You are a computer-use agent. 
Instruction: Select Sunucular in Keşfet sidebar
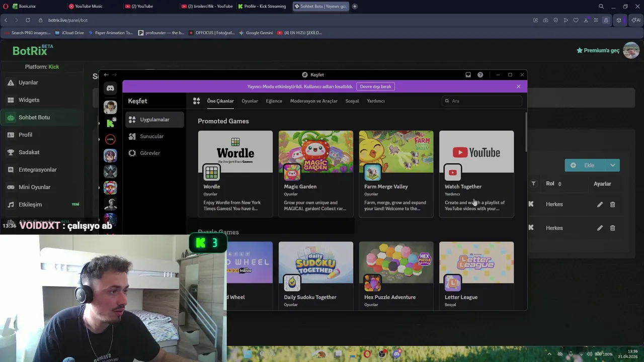154,136
